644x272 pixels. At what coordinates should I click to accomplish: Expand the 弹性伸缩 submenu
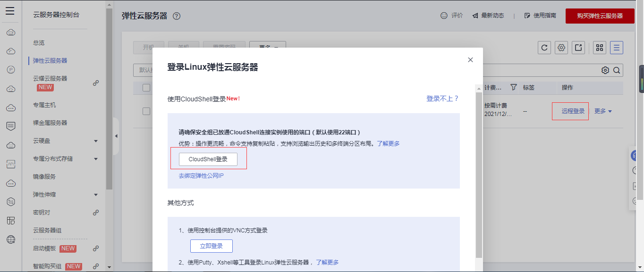pyautogui.click(x=96, y=195)
